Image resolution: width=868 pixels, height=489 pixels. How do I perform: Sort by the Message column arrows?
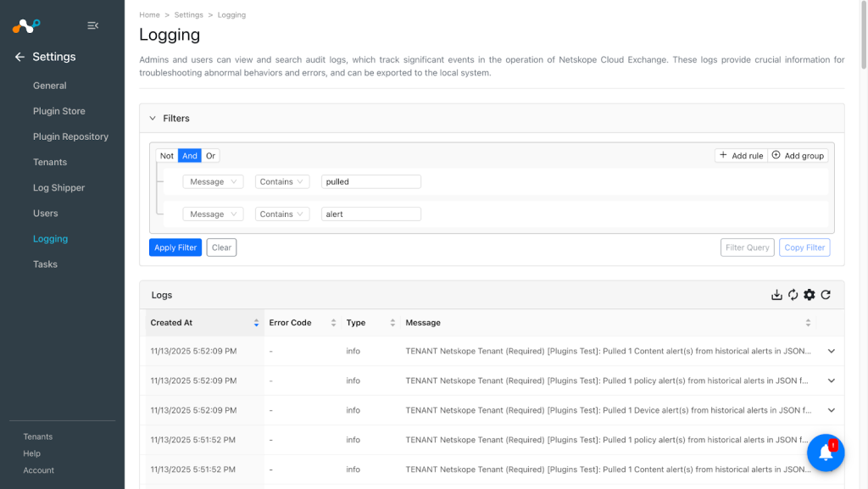[x=808, y=323]
